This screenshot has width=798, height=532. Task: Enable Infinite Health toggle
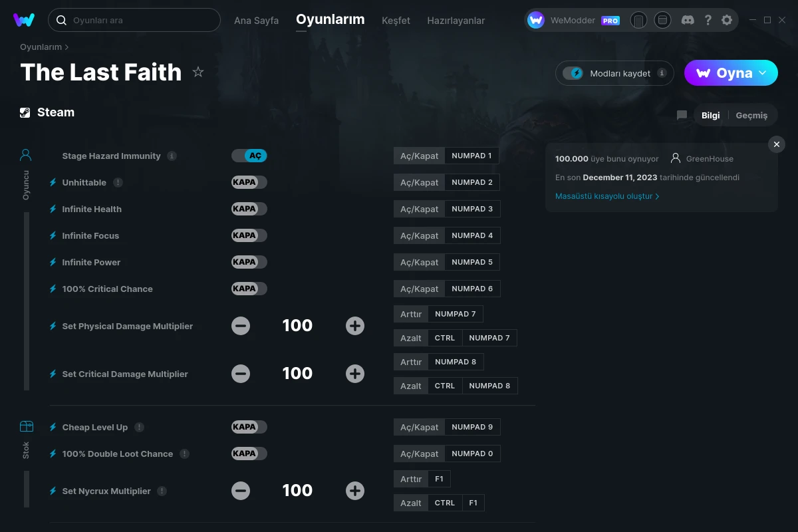point(249,209)
